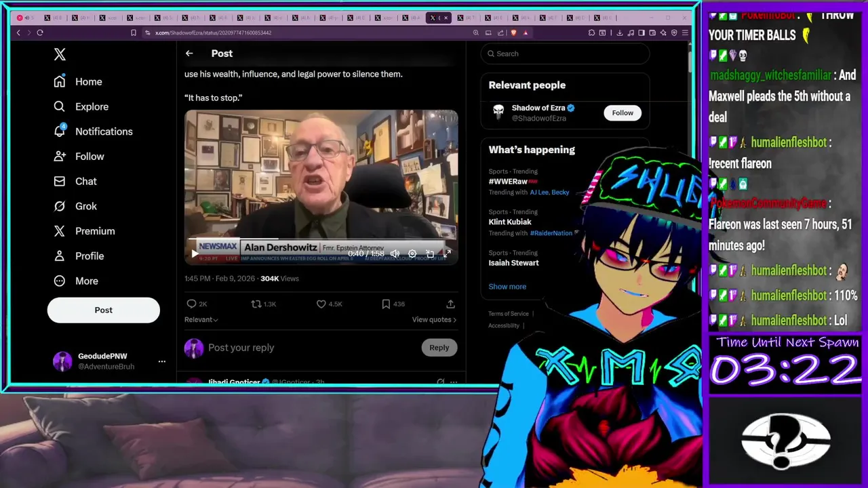This screenshot has width=868, height=488.
Task: Open Home from the X sidebar
Action: 79,81
